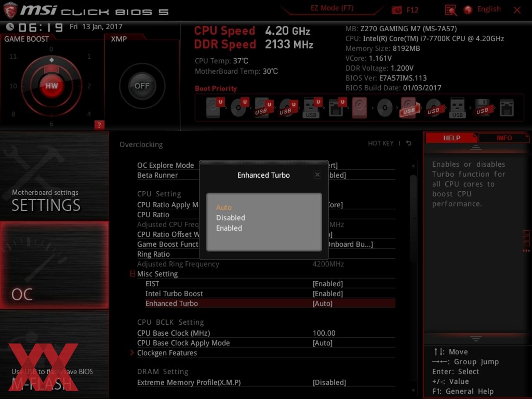Open Intel Turbo Boost [Enabled] value
Viewport: 532px width, 399px height.
[327, 293]
